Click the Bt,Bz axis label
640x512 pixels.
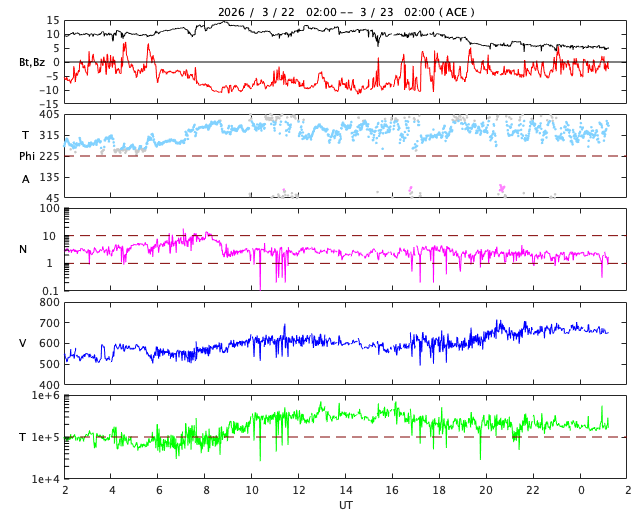click(33, 62)
